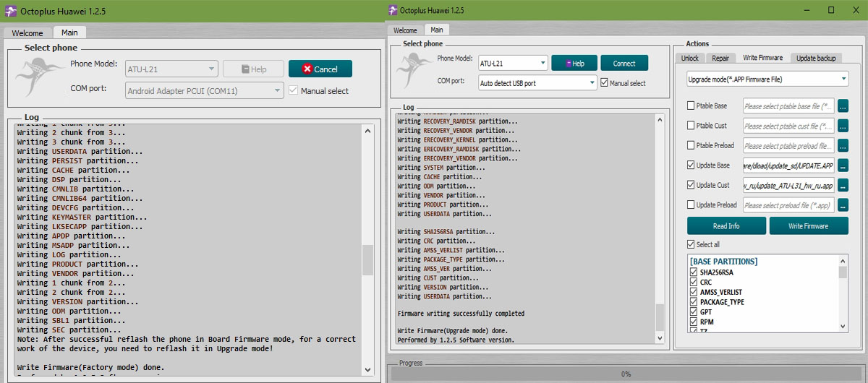Toggle Manual select beside Auto detect USB port

coord(604,83)
